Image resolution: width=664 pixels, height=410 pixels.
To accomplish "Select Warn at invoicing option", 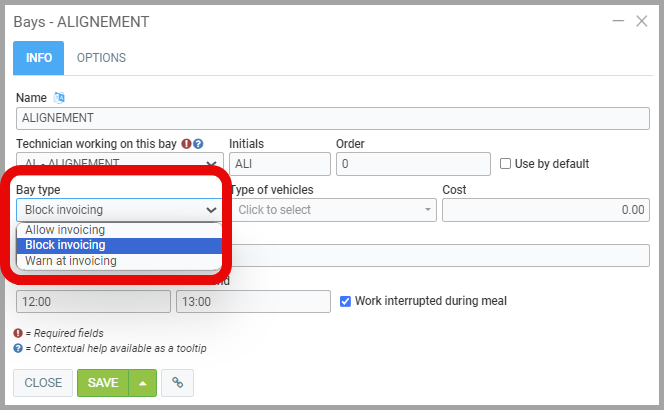I will 71,261.
